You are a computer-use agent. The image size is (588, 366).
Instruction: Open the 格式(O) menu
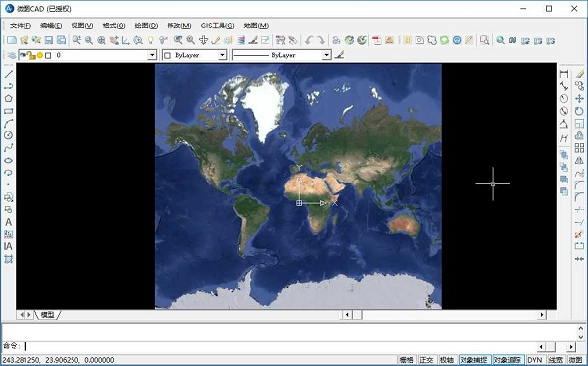click(114, 26)
